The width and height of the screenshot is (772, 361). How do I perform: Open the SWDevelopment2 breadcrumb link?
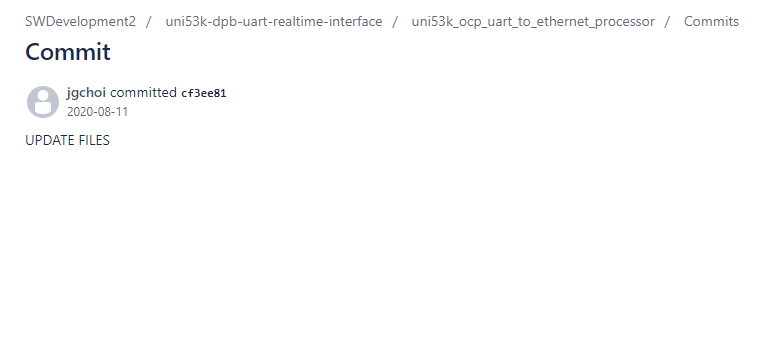[80, 22]
